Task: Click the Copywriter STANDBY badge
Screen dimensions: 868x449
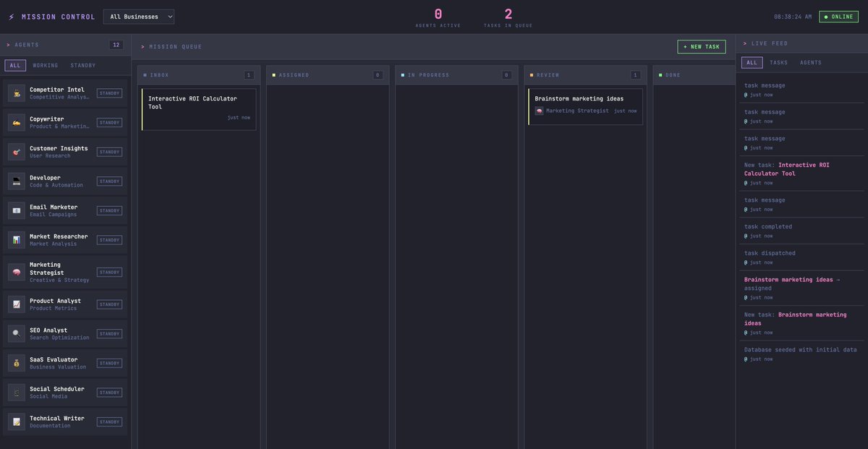Action: coord(109,122)
